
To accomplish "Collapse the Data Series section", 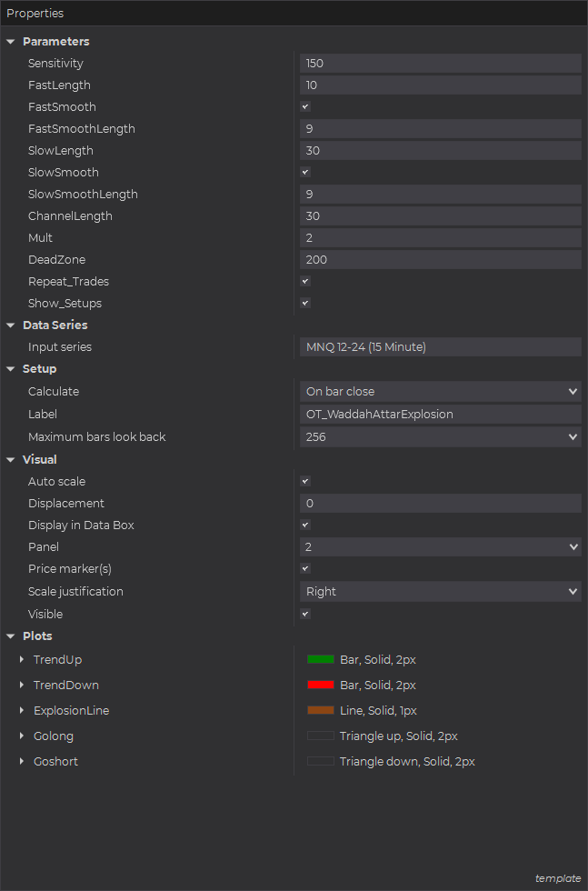I will pos(11,325).
